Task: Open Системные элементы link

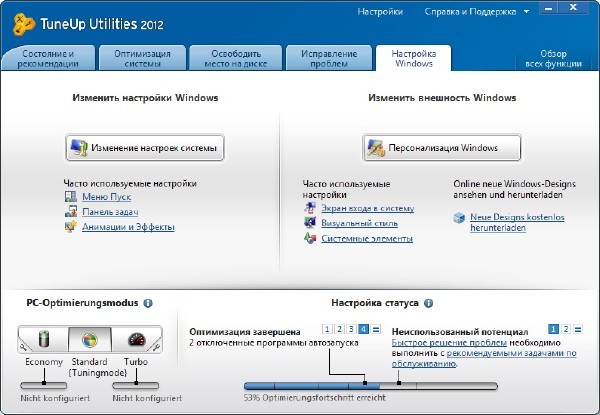Action: (367, 239)
